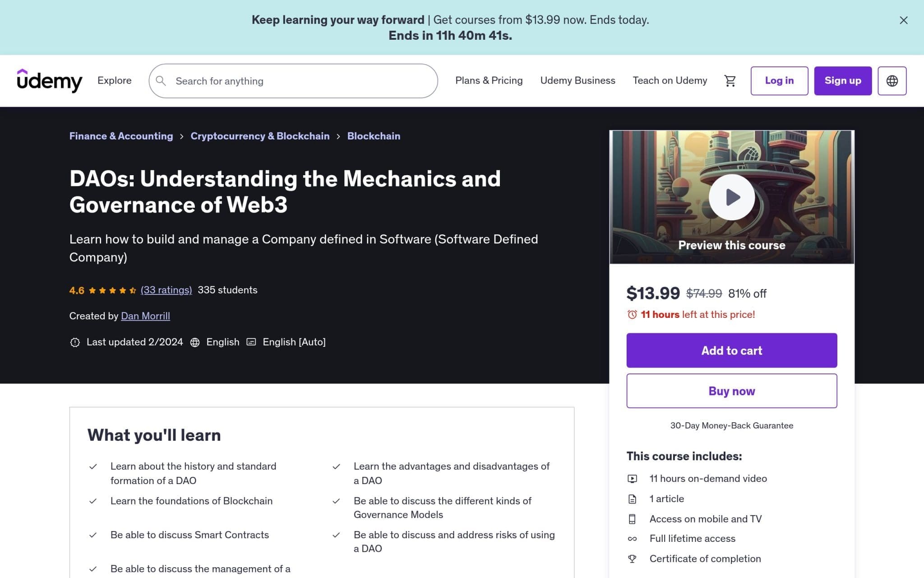Click checkmark beside Governance Models item
Viewport: 924px width, 578px height.
click(336, 501)
